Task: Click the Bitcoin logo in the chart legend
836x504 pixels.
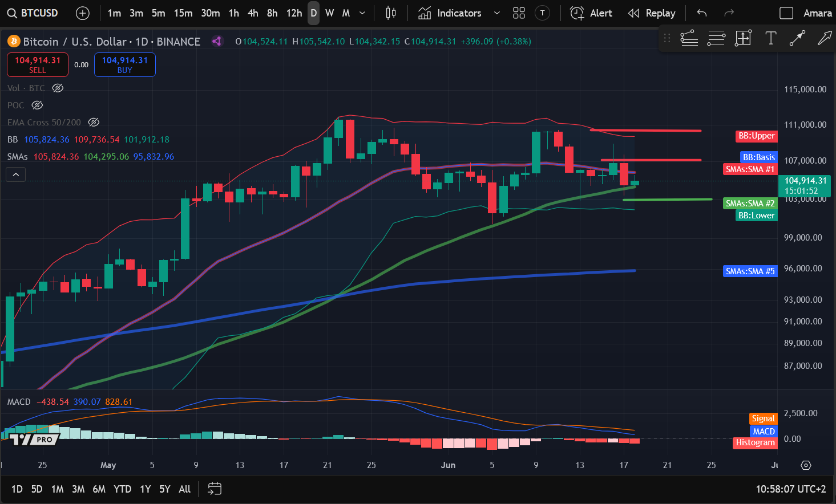Action: 14,41
